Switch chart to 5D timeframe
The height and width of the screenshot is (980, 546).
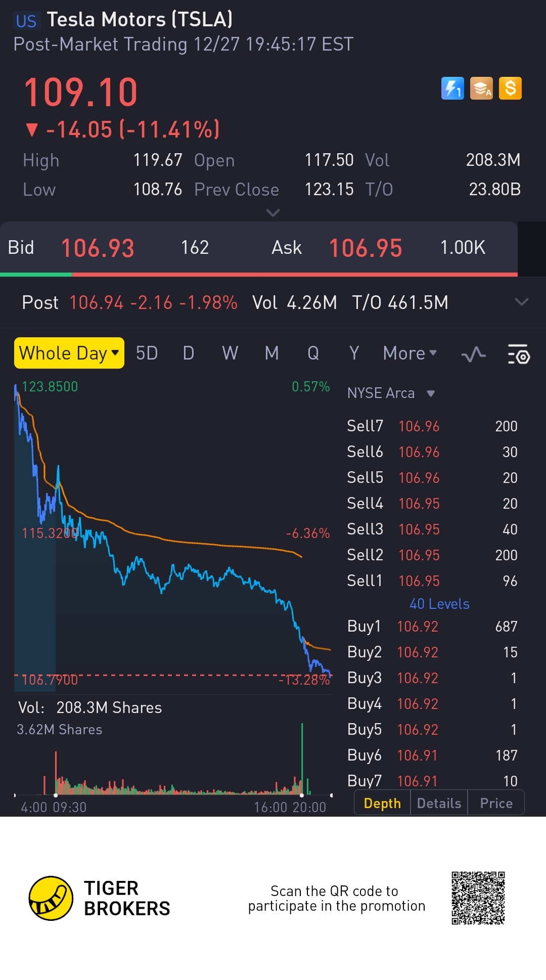pos(147,353)
